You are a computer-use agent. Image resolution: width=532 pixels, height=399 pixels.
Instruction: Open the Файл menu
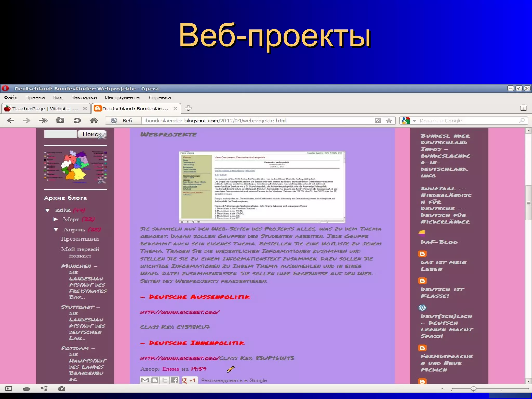10,97
